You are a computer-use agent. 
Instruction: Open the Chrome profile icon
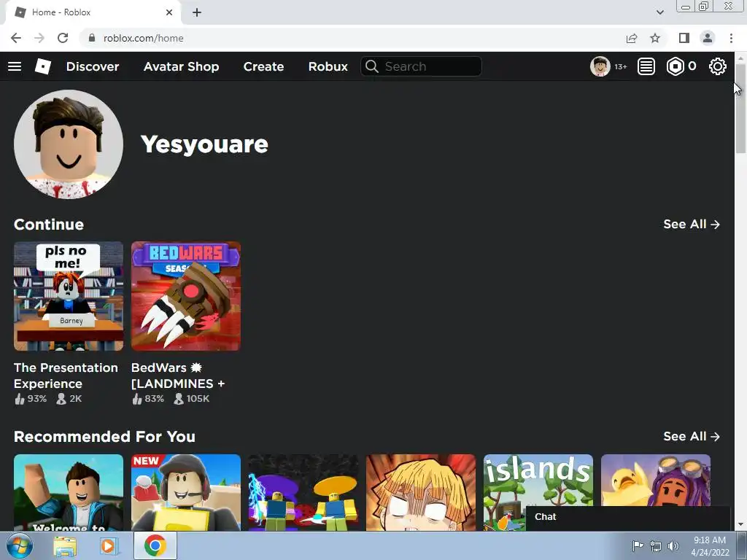tap(708, 38)
